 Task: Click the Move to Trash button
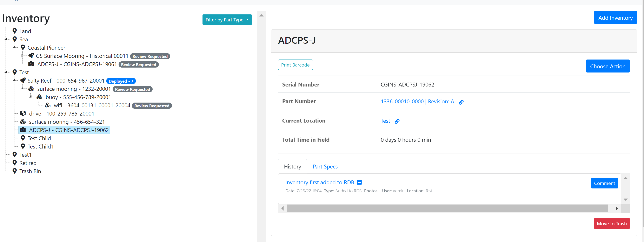[x=612, y=223]
